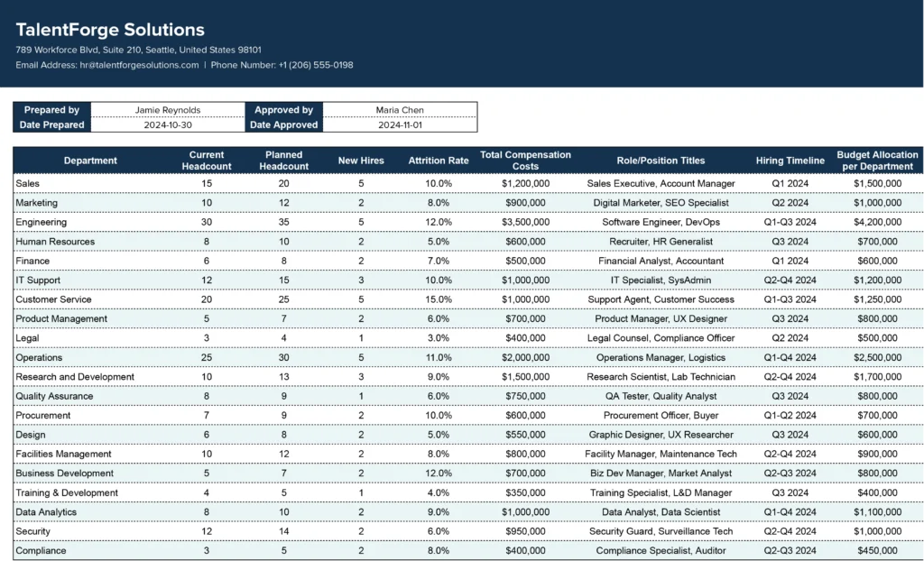This screenshot has height=561, width=924.
Task: Click the 'Approved by' label cell
Action: pyautogui.click(x=283, y=110)
